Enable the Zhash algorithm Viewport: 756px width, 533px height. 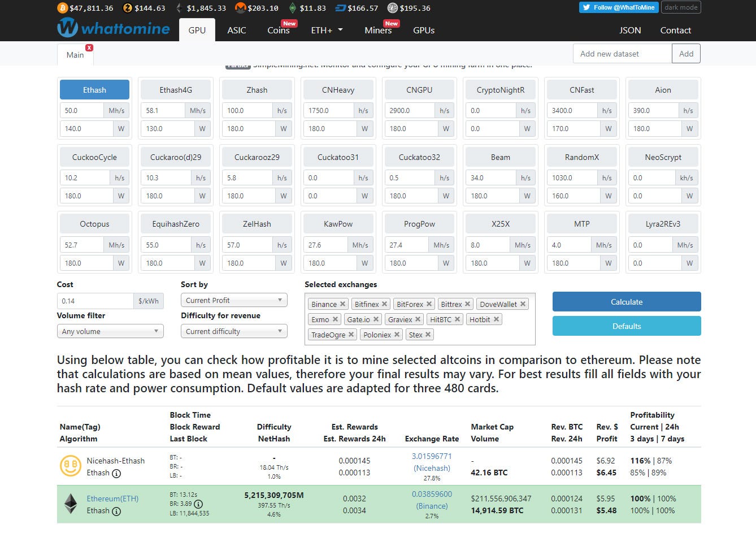(x=257, y=90)
